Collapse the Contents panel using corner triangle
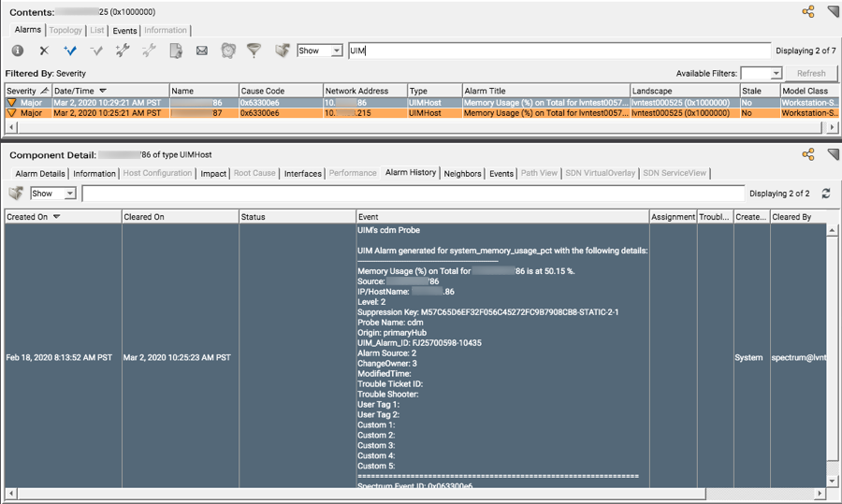This screenshot has width=842, height=504. [833, 12]
